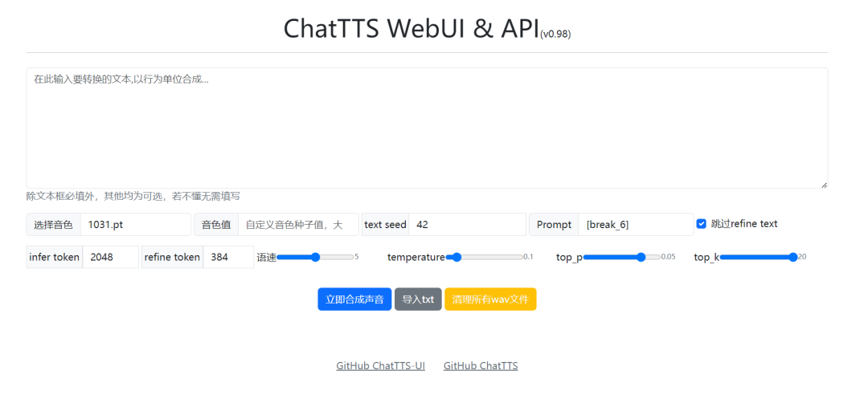The width and height of the screenshot is (868, 395).
Task: Click the 除文本框必填外 hint text
Action: [x=133, y=196]
